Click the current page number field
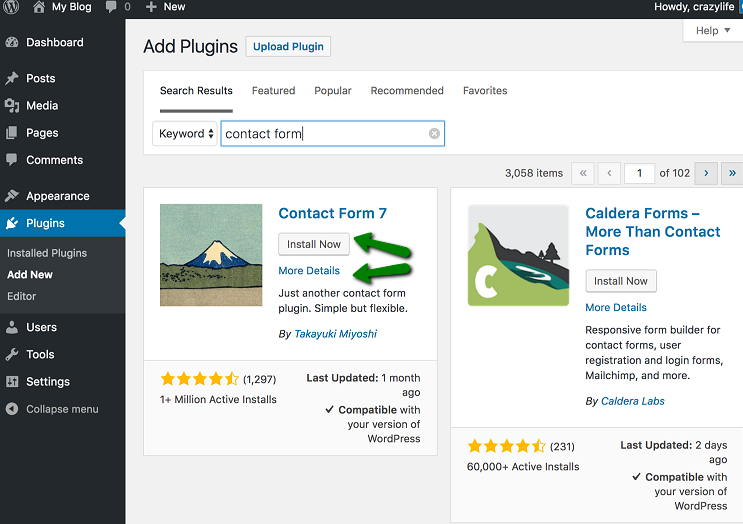The width and height of the screenshot is (743, 524). tap(639, 173)
